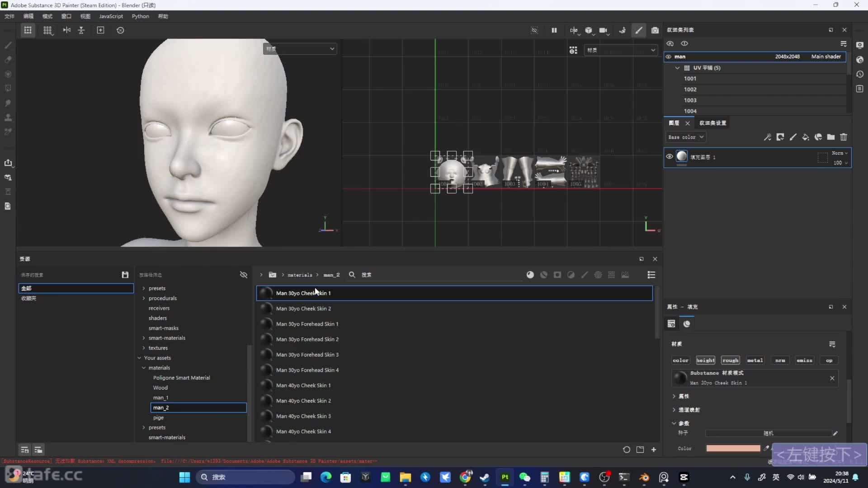Open the 窗口 menu
The image size is (868, 488).
coord(66,16)
